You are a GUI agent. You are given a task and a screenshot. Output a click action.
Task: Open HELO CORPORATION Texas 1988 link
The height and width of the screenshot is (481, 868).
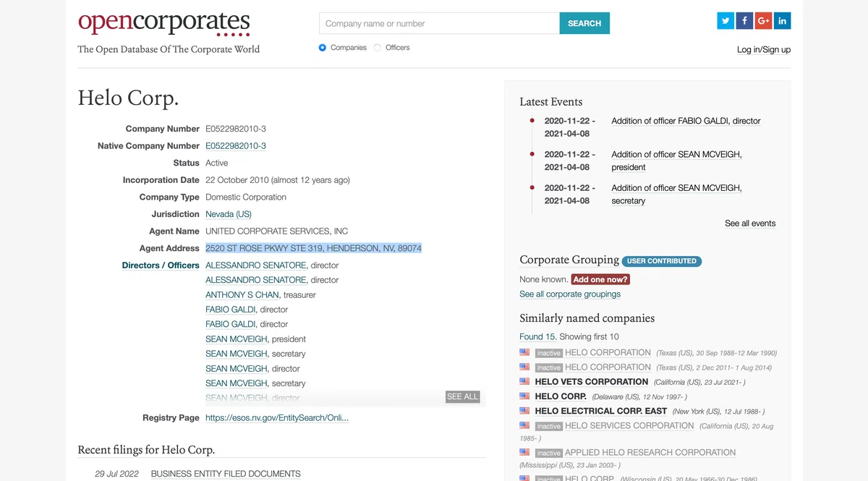coord(608,353)
